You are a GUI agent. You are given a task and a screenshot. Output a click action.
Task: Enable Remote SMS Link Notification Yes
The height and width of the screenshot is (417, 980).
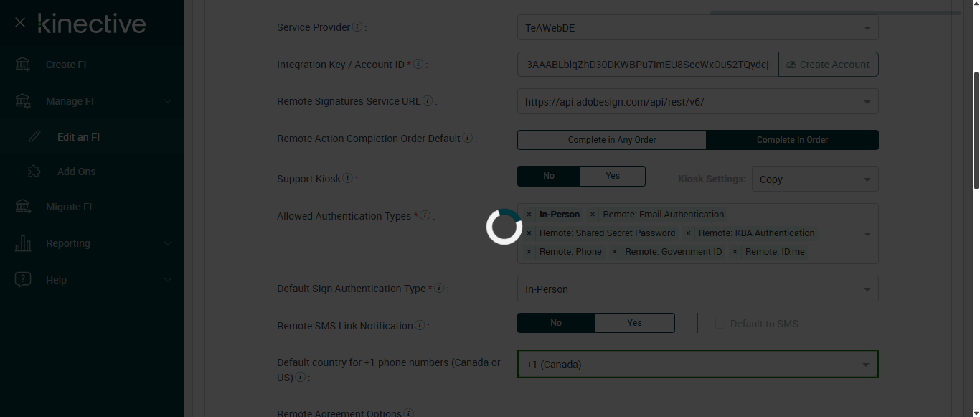pos(634,323)
